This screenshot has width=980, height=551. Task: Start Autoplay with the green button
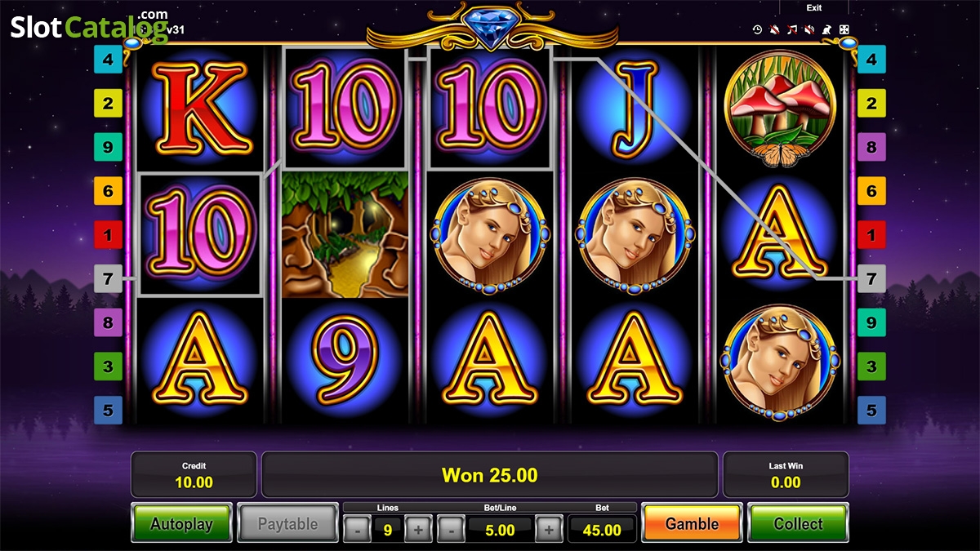click(x=182, y=523)
